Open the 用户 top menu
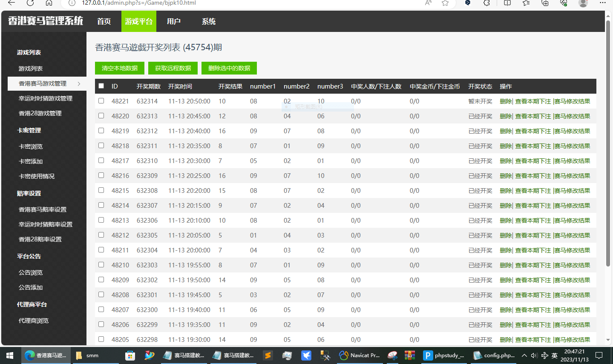The height and width of the screenshot is (364, 613). pos(174,21)
